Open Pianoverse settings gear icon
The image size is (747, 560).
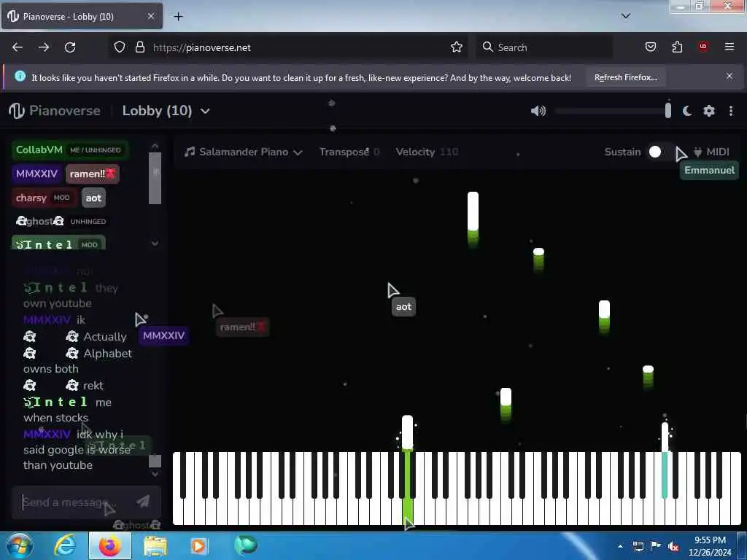(x=709, y=111)
